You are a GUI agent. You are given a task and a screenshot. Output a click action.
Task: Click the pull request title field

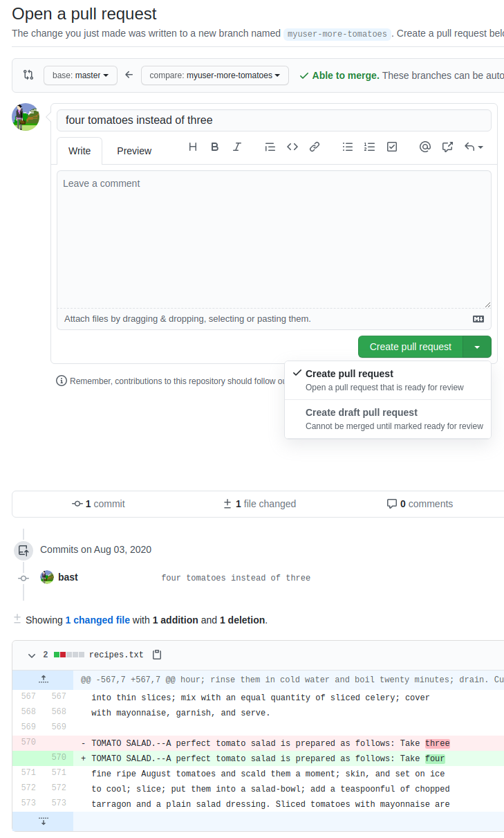[274, 120]
